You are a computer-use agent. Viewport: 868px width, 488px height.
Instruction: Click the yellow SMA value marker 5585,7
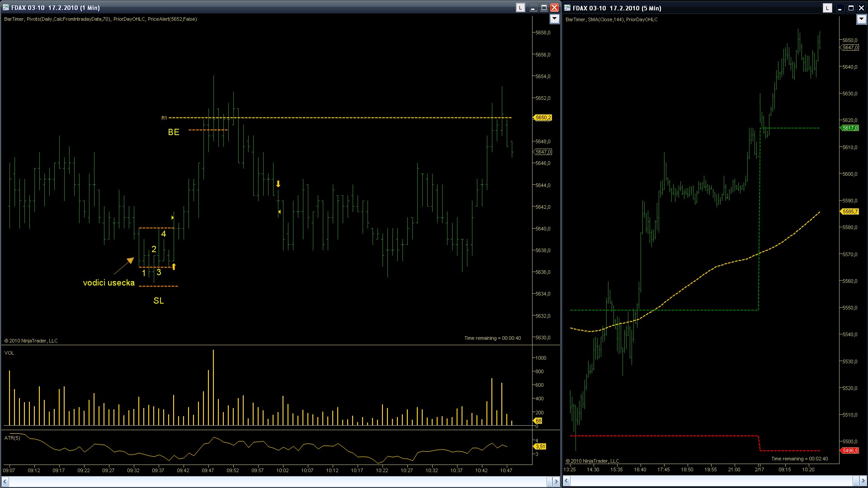[850, 211]
